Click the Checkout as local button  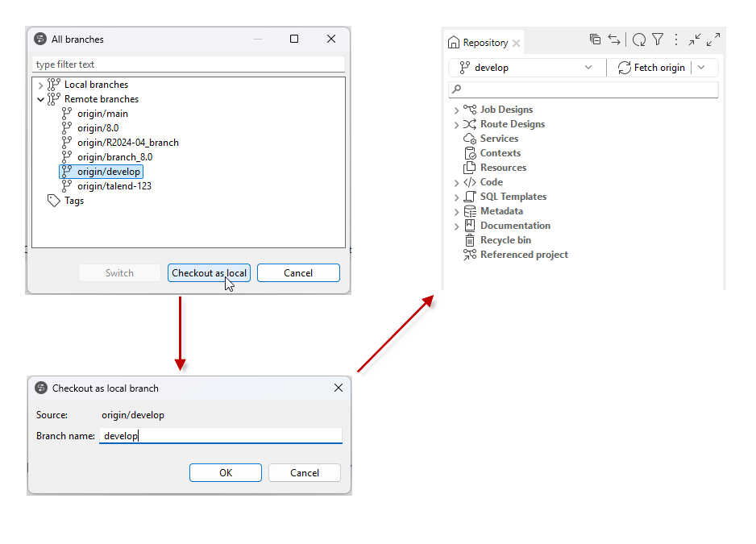(x=209, y=272)
